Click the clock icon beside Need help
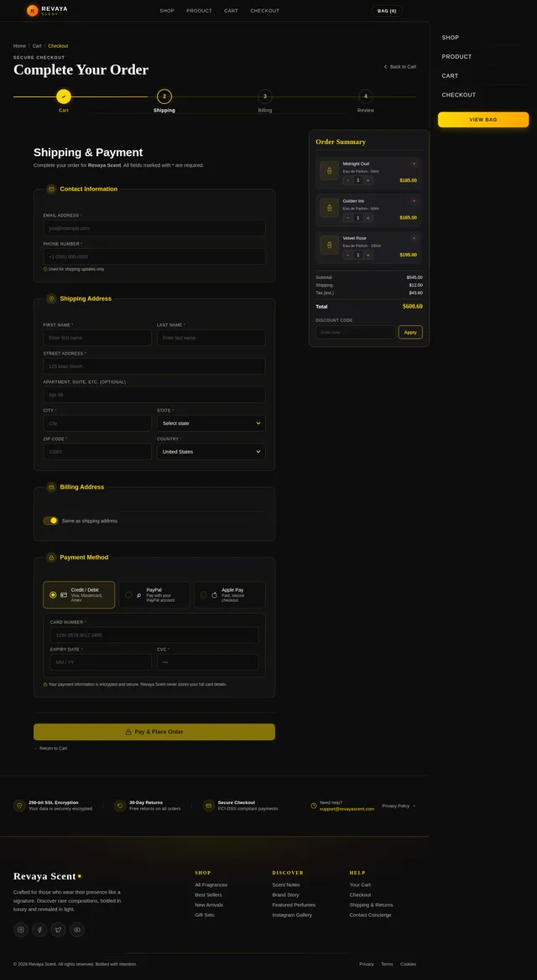This screenshot has width=537, height=980. (314, 806)
